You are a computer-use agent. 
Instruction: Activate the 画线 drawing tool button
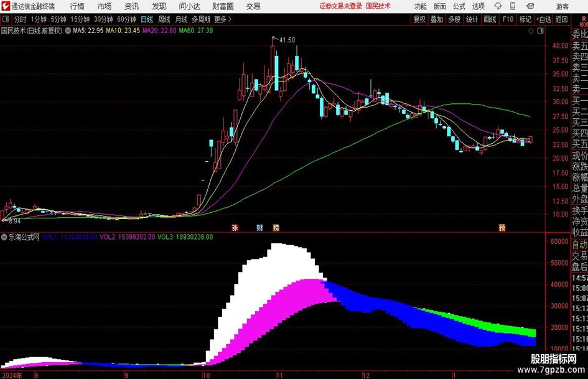tap(490, 19)
